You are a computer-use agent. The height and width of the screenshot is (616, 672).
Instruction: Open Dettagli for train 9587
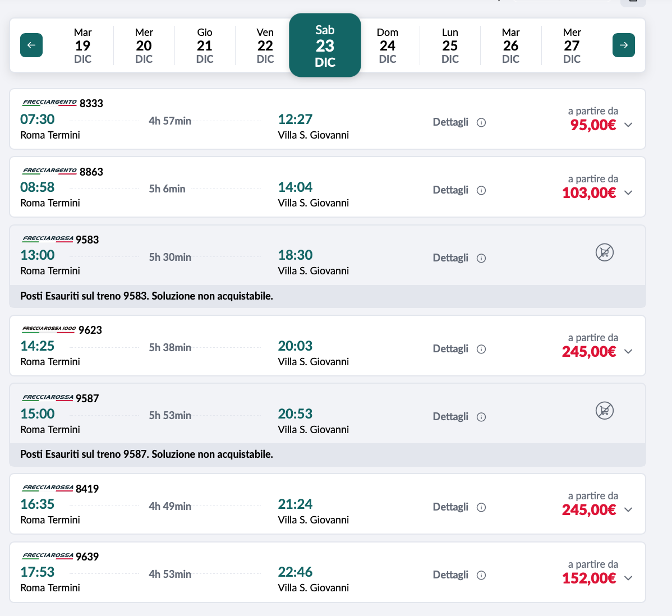tap(450, 416)
